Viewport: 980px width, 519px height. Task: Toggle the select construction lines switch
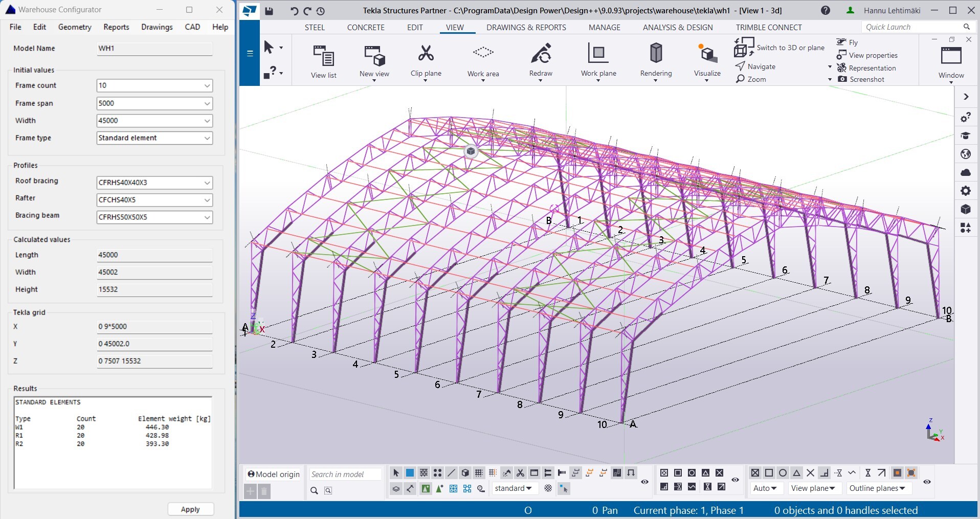(451, 473)
